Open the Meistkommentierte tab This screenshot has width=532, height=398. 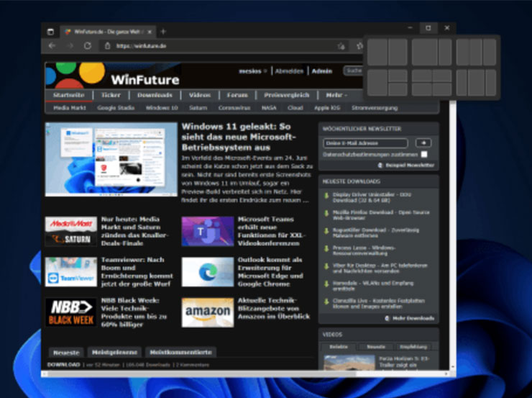[180, 352]
